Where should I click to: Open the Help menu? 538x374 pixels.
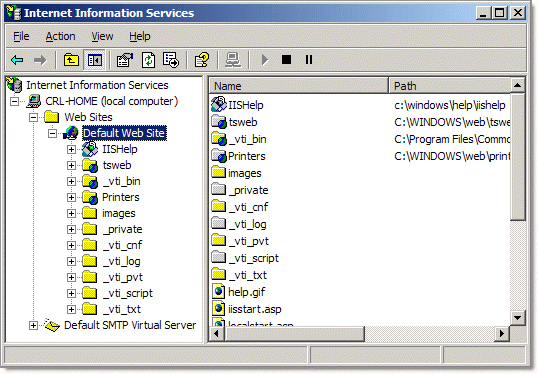click(x=140, y=36)
